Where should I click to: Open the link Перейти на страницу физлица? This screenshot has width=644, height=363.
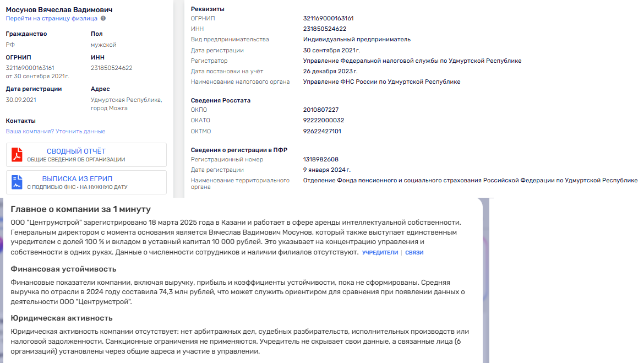(51, 19)
